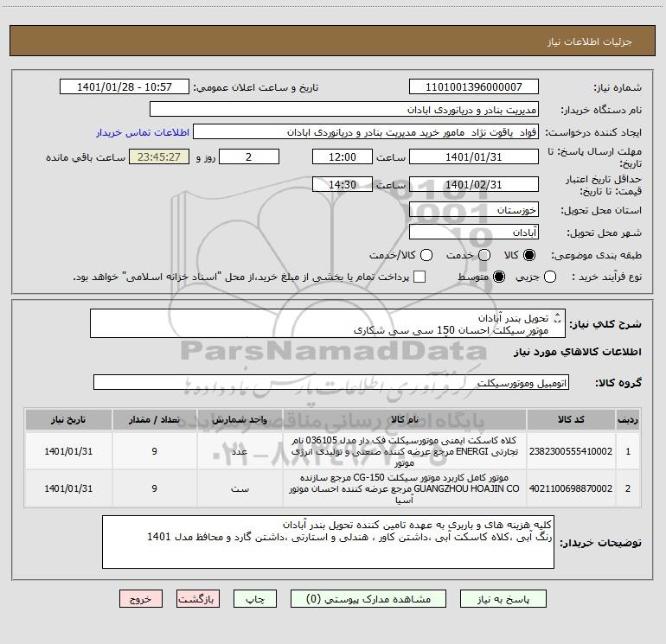Click the announcement date field 1401/01/28 - 10:57
666x644 pixels.
(125, 87)
